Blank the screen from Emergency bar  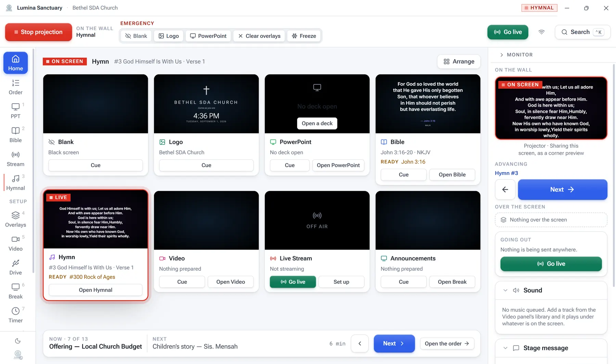pyautogui.click(x=136, y=36)
